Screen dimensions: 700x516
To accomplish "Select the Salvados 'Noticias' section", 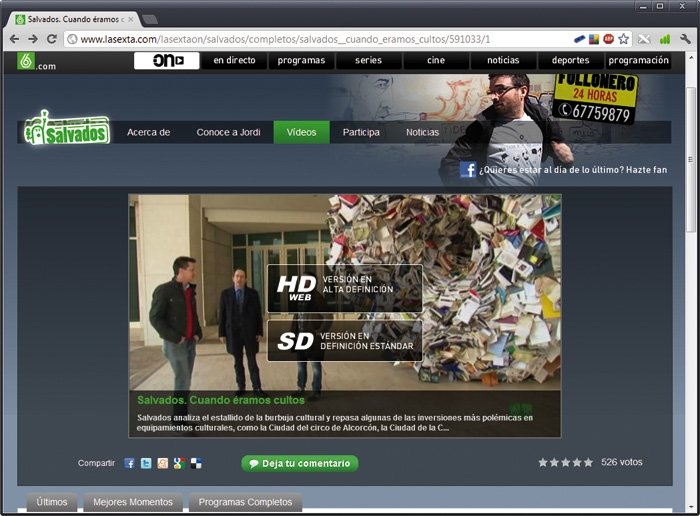I will 422,132.
